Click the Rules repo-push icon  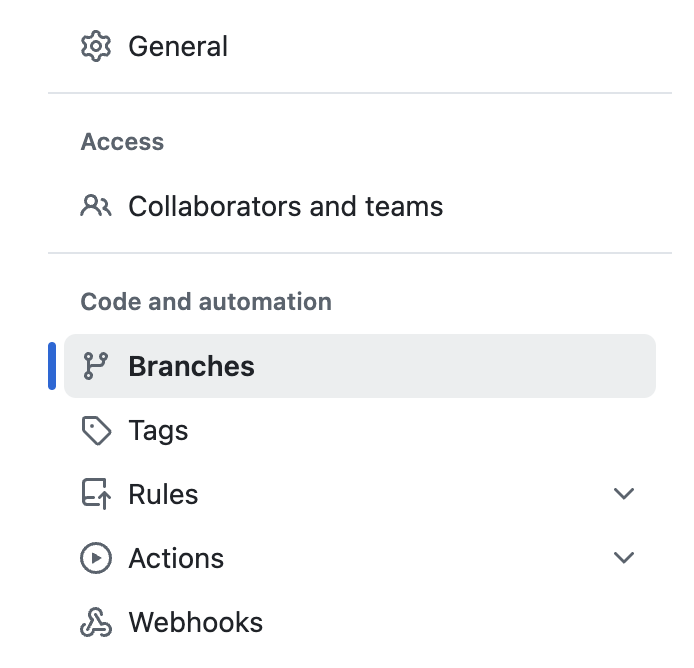pyautogui.click(x=96, y=494)
